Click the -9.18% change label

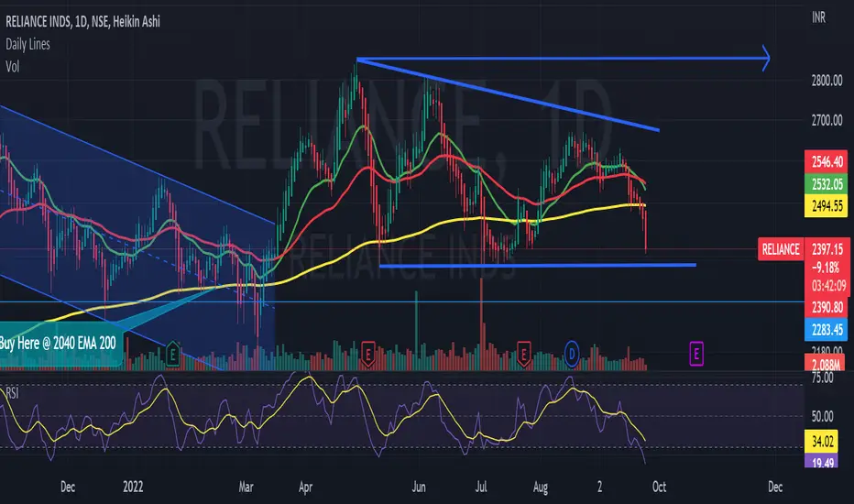(827, 268)
